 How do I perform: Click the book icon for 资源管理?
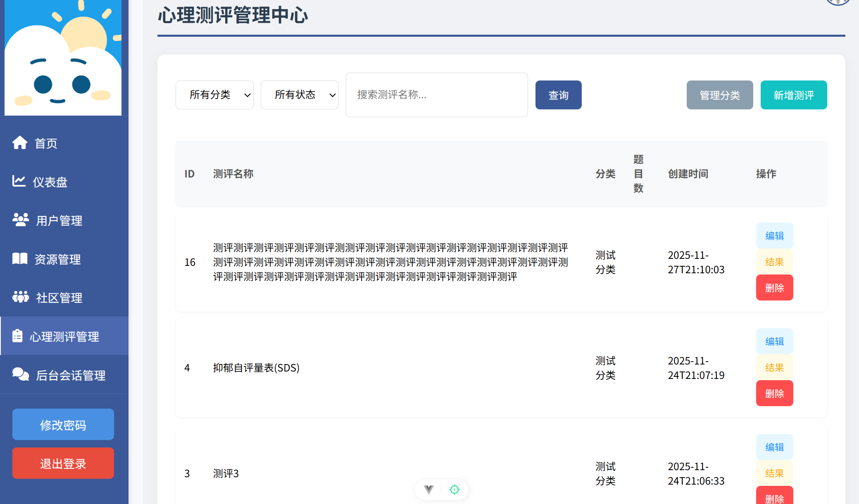[20, 259]
